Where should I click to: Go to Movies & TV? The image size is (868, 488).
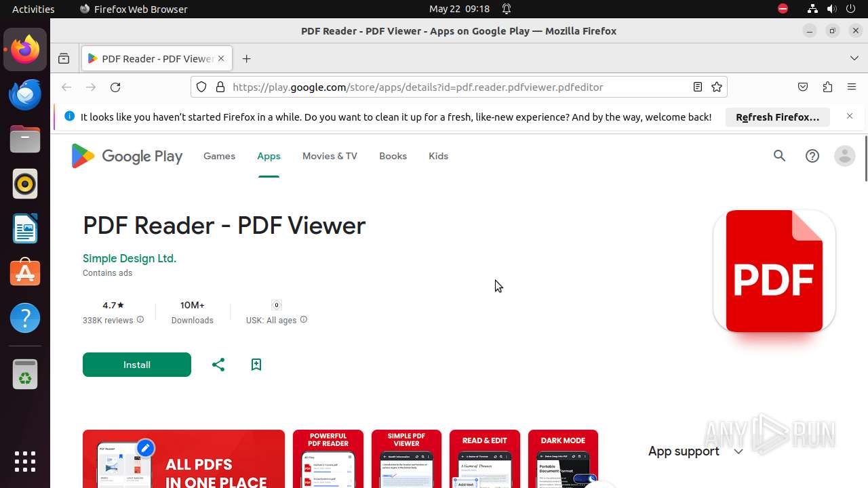click(x=330, y=156)
